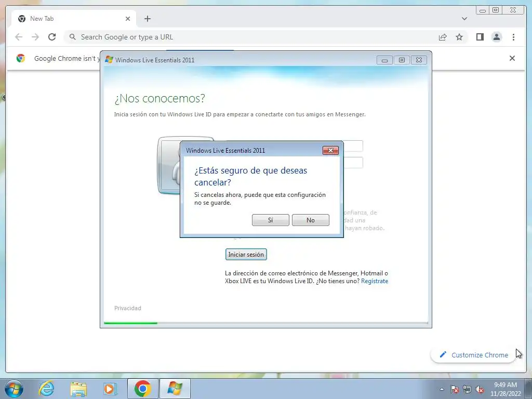Open the Privacidad link
The height and width of the screenshot is (399, 532).
(x=128, y=308)
